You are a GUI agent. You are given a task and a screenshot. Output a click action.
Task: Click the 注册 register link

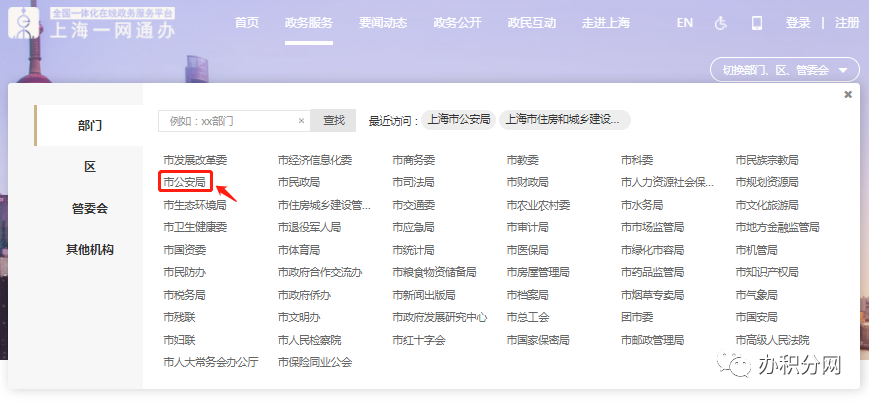[x=846, y=23]
